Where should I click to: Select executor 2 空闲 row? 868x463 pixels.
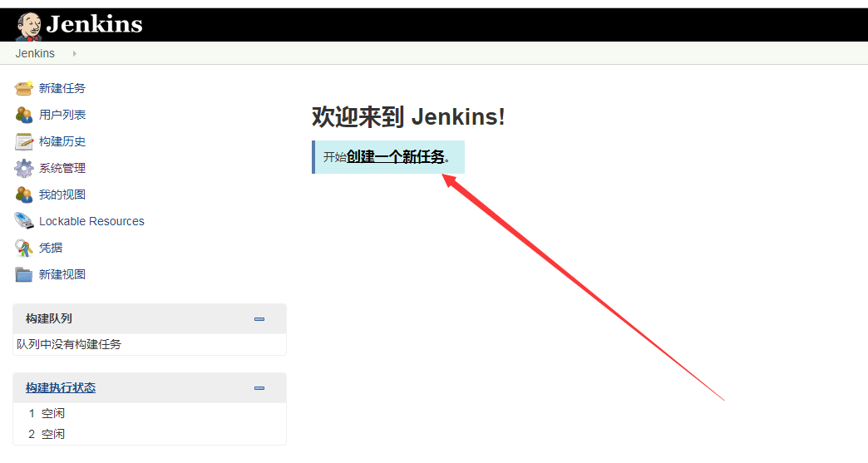150,434
